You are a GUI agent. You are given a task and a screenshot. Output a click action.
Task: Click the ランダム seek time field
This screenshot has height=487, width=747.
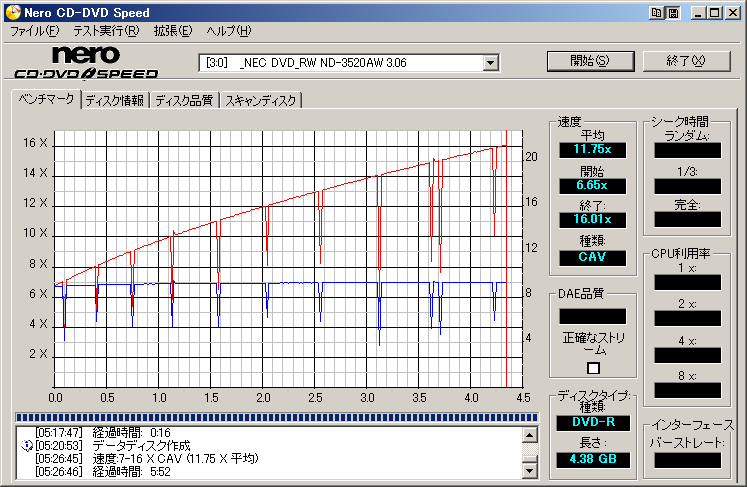click(x=687, y=151)
